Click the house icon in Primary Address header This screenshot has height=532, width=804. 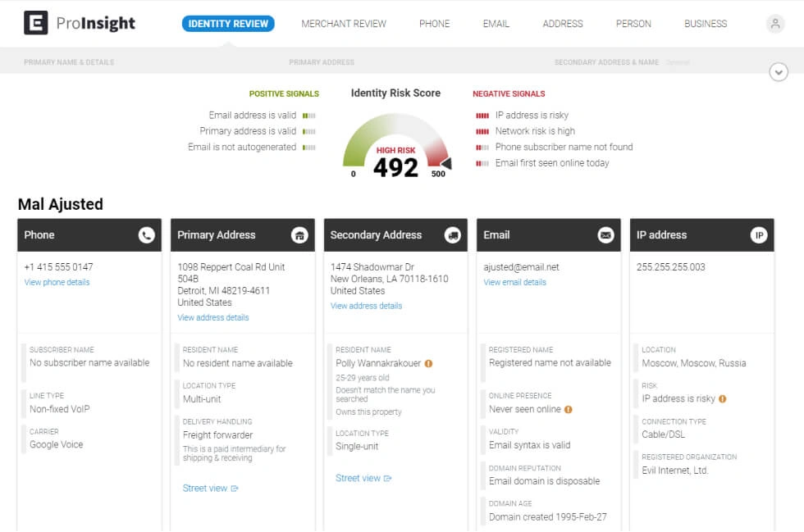coord(299,235)
